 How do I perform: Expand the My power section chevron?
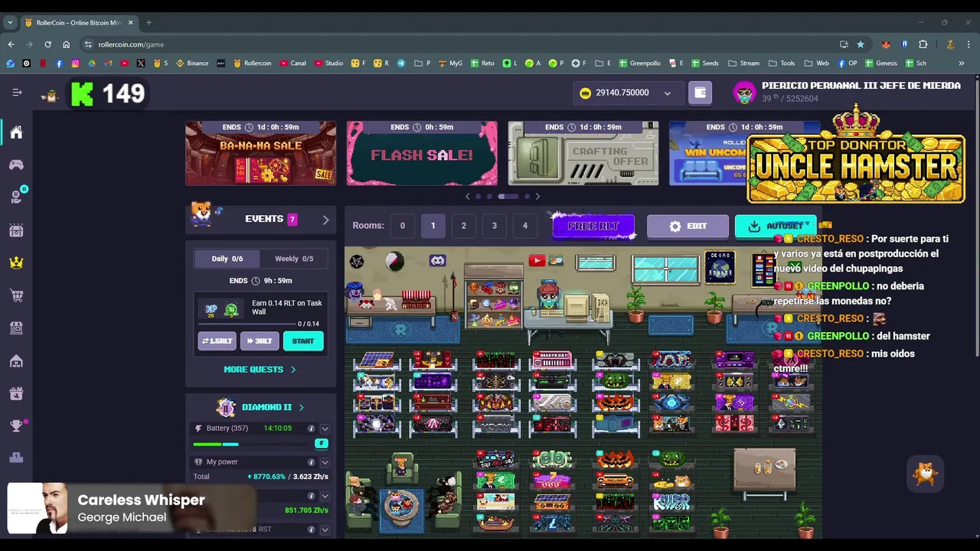(325, 462)
